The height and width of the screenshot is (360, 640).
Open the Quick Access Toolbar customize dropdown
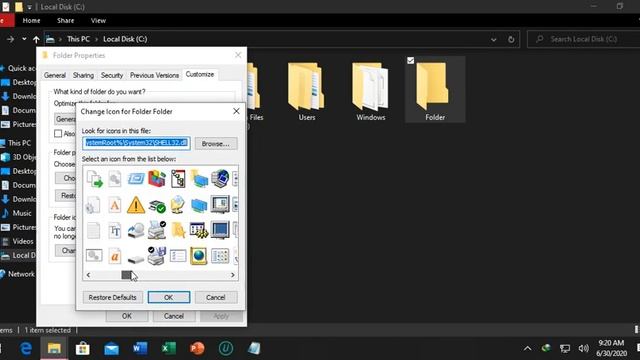[29, 7]
